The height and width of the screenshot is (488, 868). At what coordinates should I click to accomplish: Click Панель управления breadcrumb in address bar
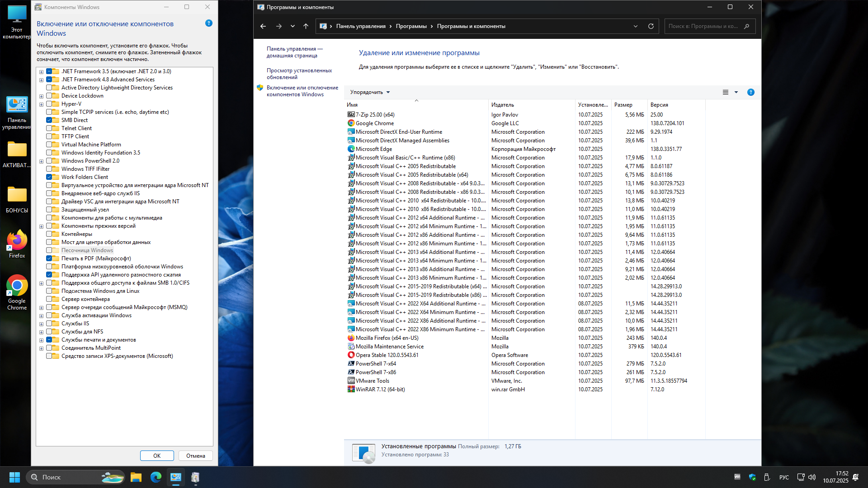pos(361,26)
